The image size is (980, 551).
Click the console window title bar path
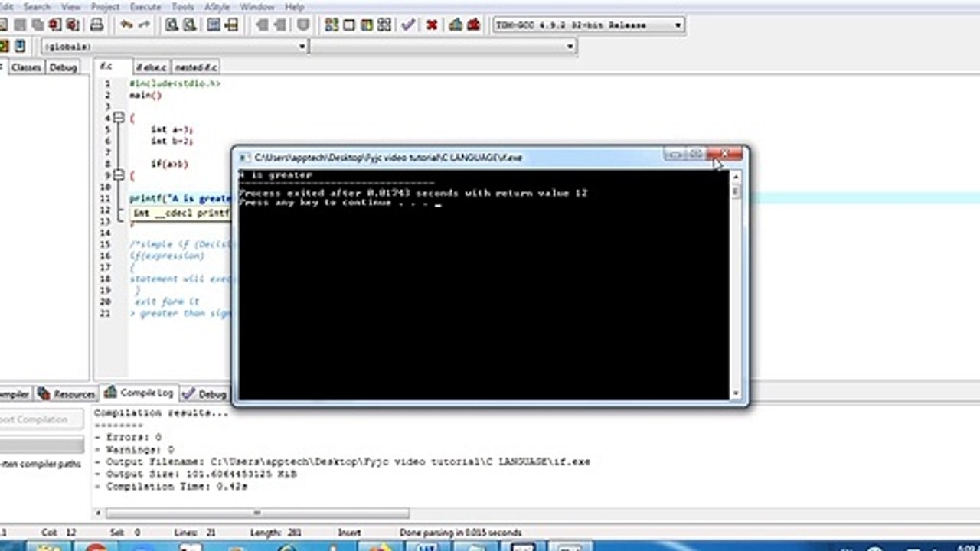(388, 157)
